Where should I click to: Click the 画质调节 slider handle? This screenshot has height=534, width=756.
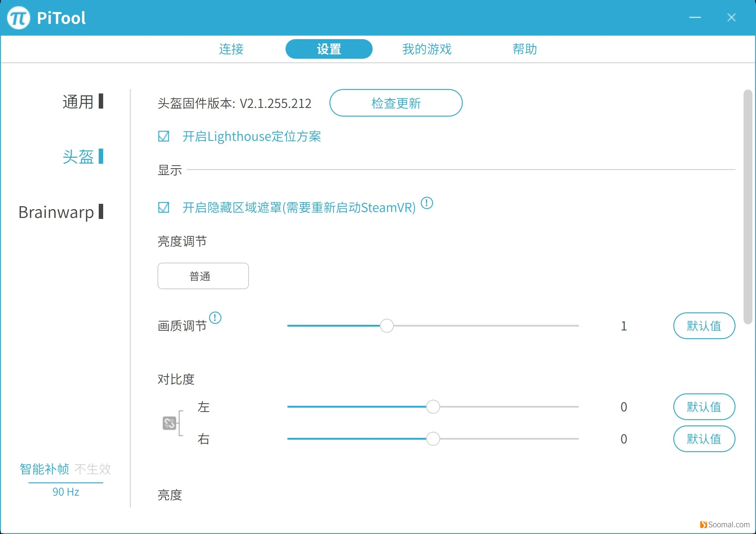tap(387, 326)
